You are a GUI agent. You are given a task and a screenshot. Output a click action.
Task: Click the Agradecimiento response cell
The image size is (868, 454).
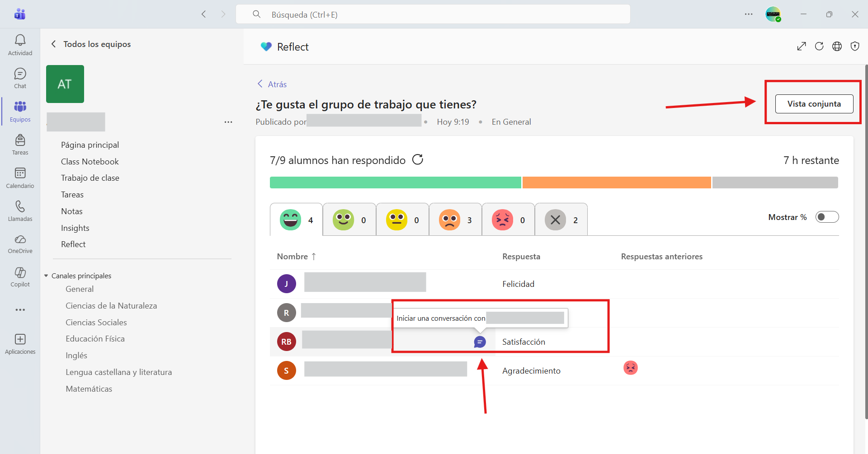(532, 370)
